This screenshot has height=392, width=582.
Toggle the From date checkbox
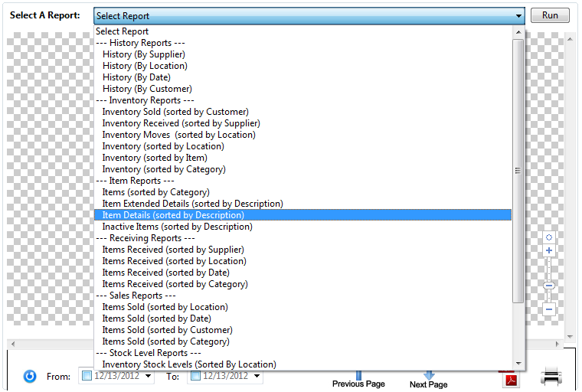coord(87,376)
